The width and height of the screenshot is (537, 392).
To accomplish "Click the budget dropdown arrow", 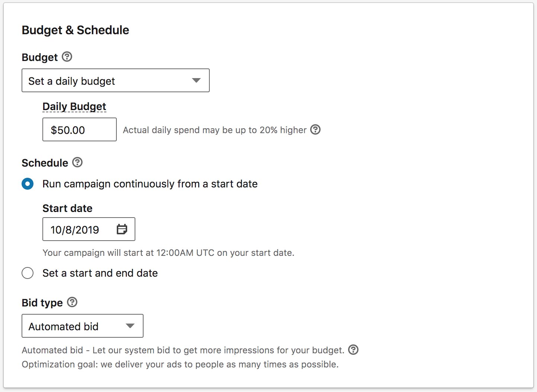I will pos(196,80).
